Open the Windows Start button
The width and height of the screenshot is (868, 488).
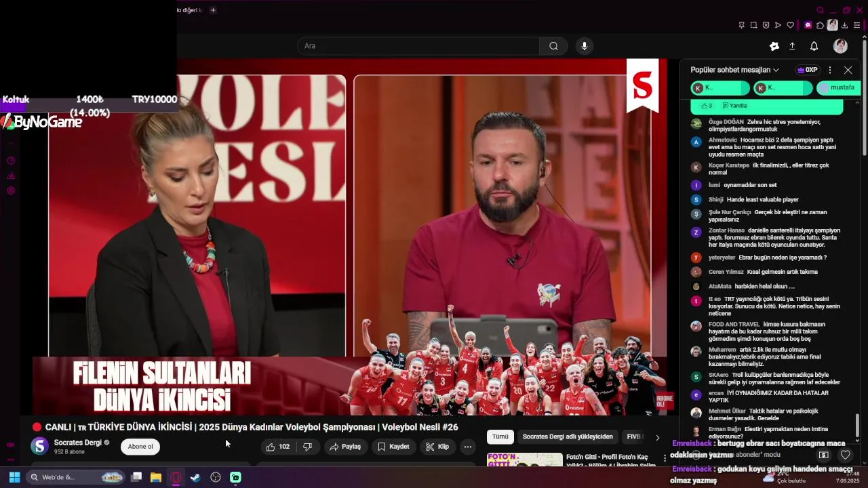[x=14, y=477]
